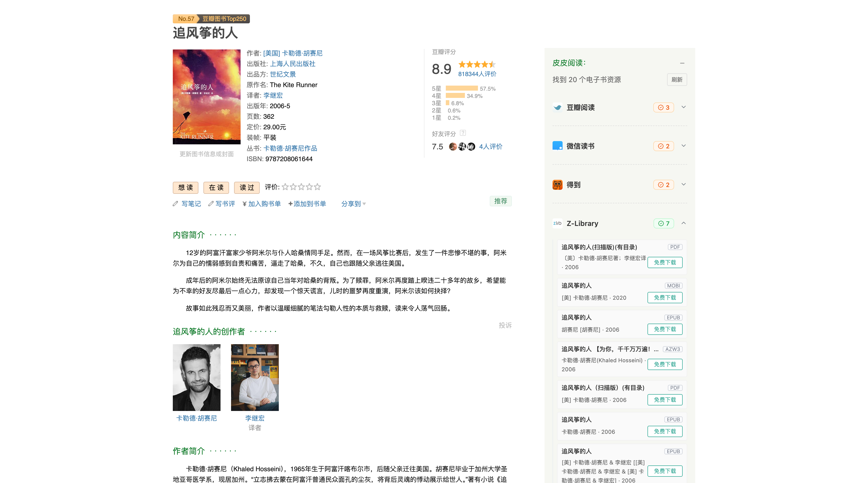This screenshot has width=868, height=483.
Task: Click the book cover thumbnail
Action: (206, 97)
